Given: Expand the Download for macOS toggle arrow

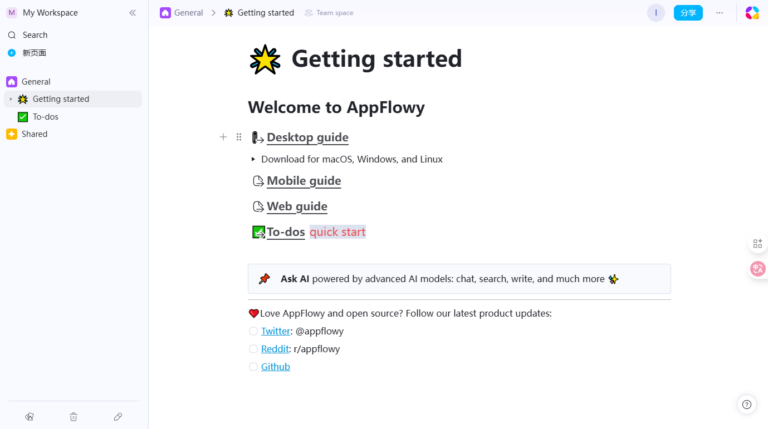Looking at the screenshot, I should (253, 159).
